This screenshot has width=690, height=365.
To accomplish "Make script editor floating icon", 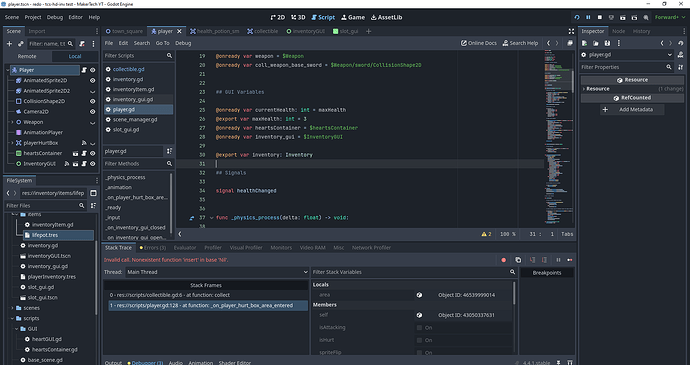I will [x=570, y=43].
